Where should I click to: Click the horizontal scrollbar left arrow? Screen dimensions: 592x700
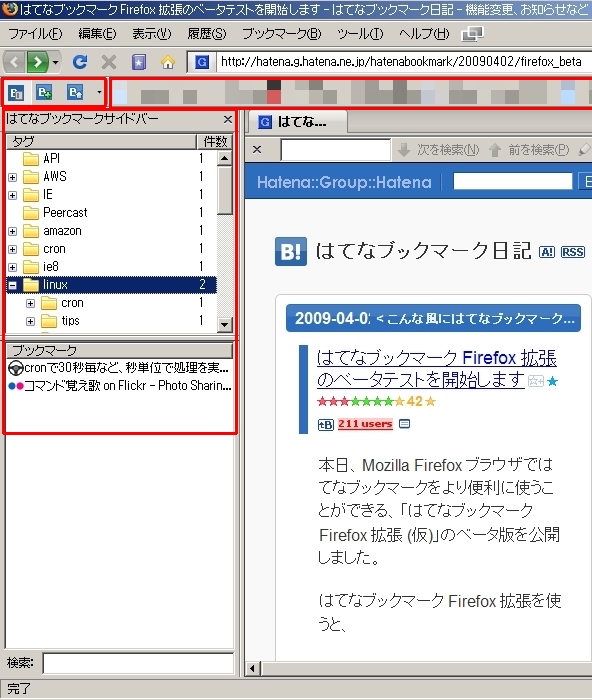click(x=253, y=669)
